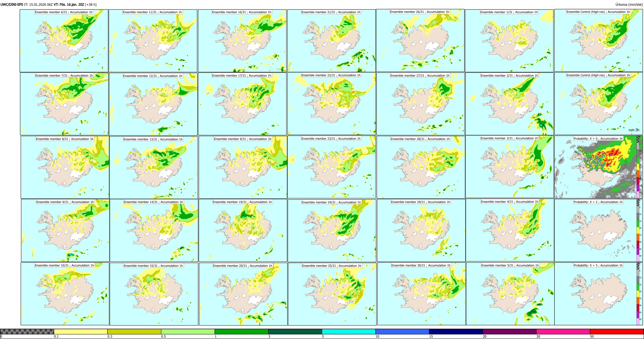The width and height of the screenshot is (644, 339).
Task: Click the 'Ensemble member 20/31 ; Accumulation 1h' label
Action: 243,266
